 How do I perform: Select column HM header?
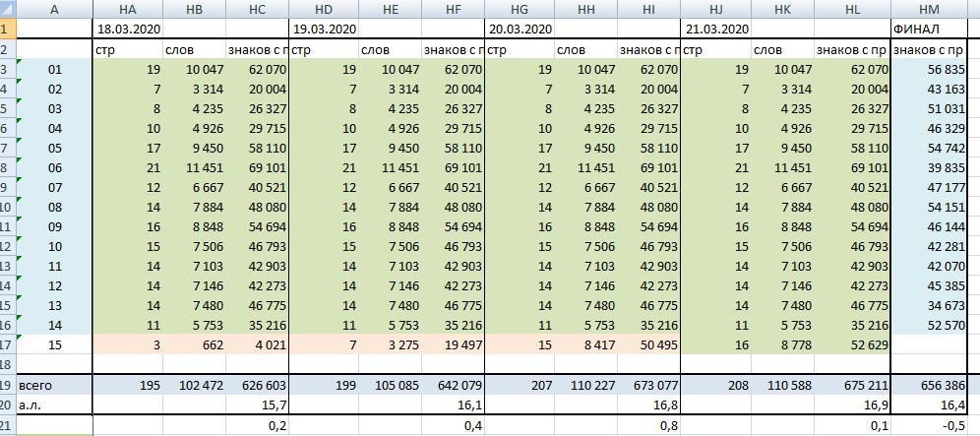(x=929, y=9)
